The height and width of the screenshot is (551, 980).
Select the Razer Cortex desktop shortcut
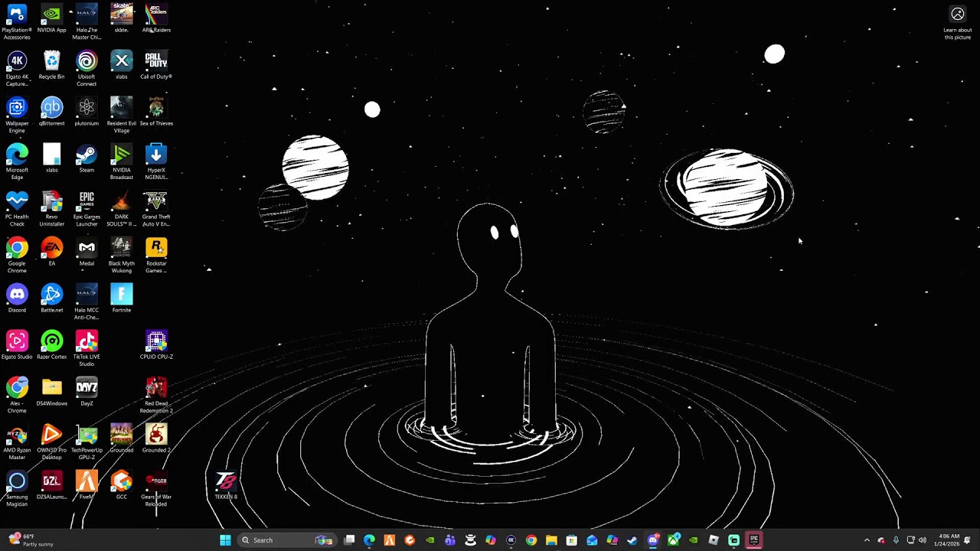point(51,346)
